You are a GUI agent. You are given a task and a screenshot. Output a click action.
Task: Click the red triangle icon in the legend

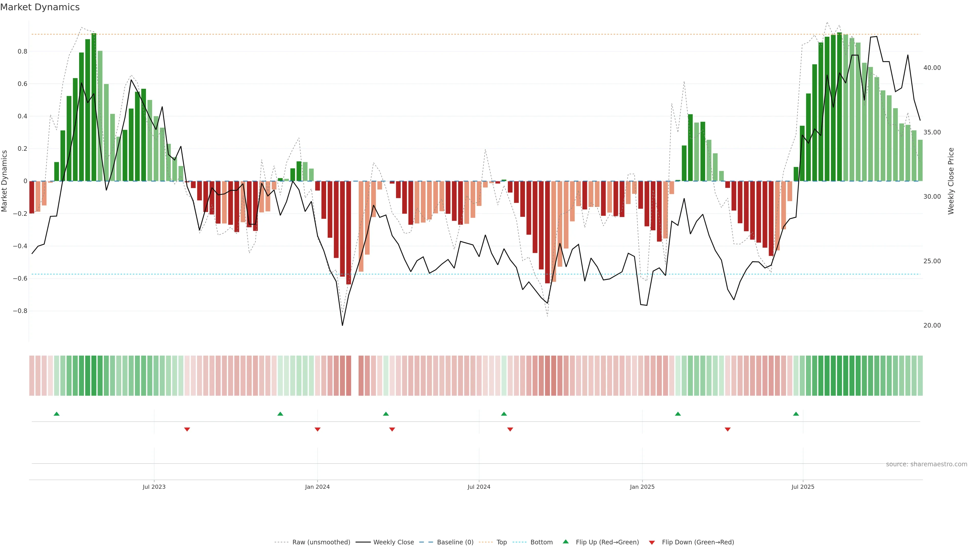click(x=652, y=543)
